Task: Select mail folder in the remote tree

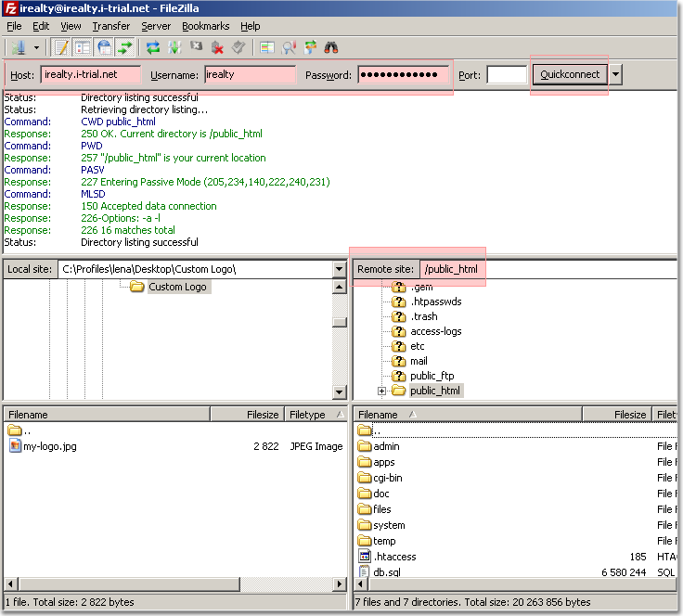Action: [x=419, y=361]
